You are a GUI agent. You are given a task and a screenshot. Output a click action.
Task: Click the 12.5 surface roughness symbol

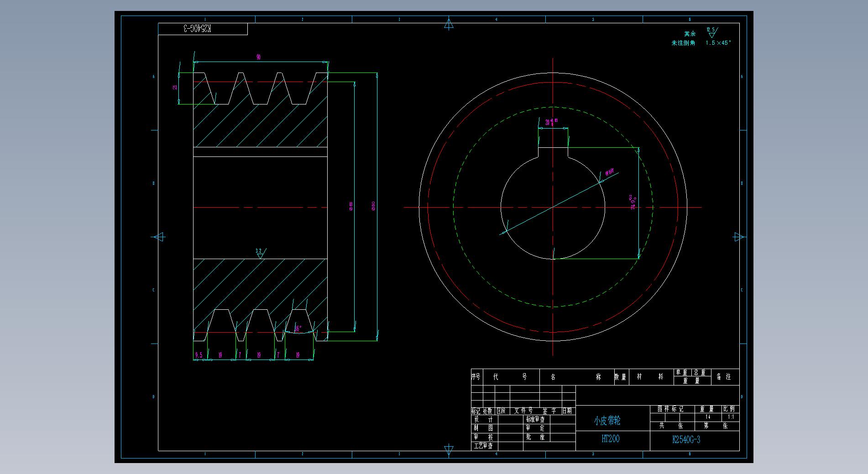click(x=711, y=32)
